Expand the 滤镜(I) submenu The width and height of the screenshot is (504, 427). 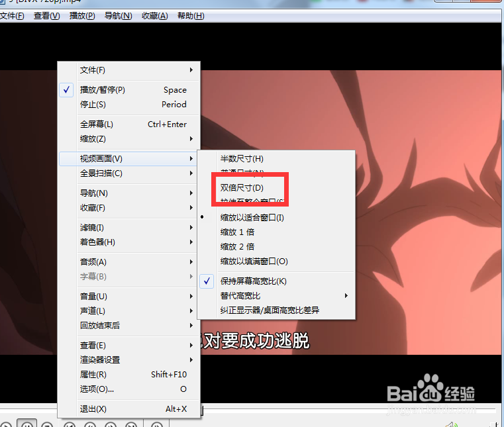128,228
